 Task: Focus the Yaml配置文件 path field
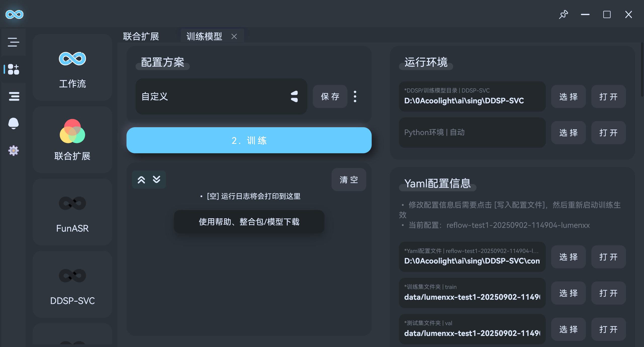[472, 257]
